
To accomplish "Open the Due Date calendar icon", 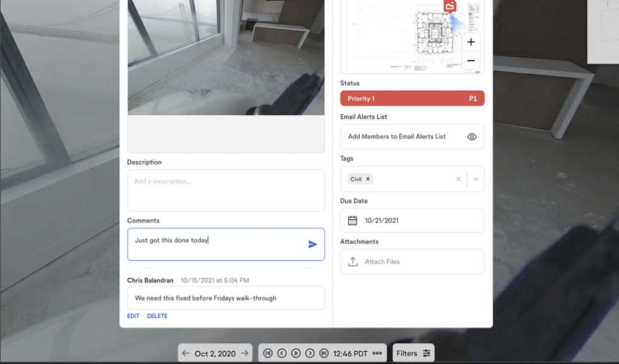I will 352,220.
